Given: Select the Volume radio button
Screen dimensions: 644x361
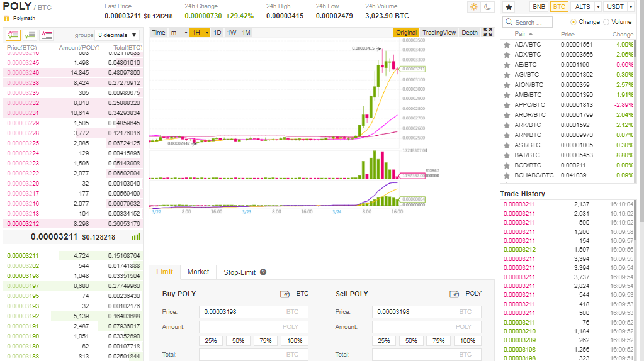Looking at the screenshot, I should pos(606,22).
